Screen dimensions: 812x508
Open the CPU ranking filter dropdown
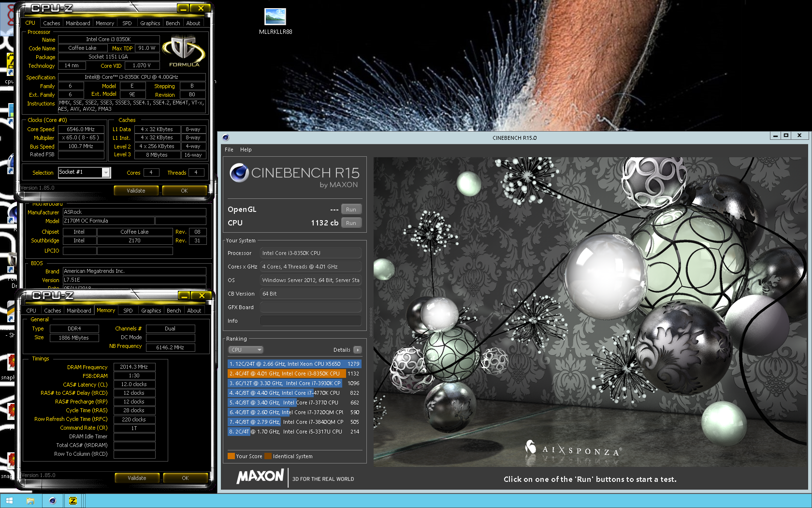click(x=246, y=350)
